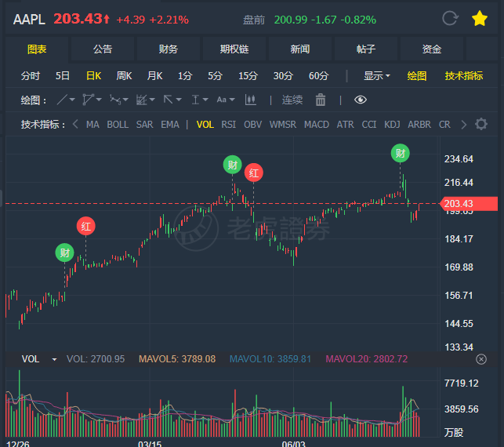Select the 分时 chart period
This screenshot has width=504, height=447.
31,76
